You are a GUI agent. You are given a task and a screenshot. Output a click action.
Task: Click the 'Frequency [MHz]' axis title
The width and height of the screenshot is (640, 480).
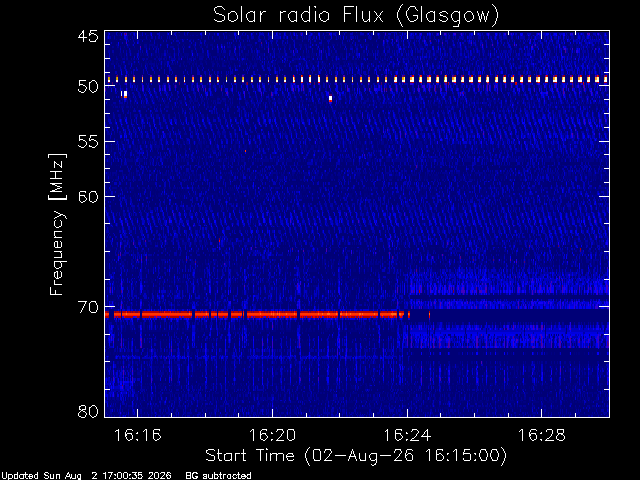tap(57, 224)
